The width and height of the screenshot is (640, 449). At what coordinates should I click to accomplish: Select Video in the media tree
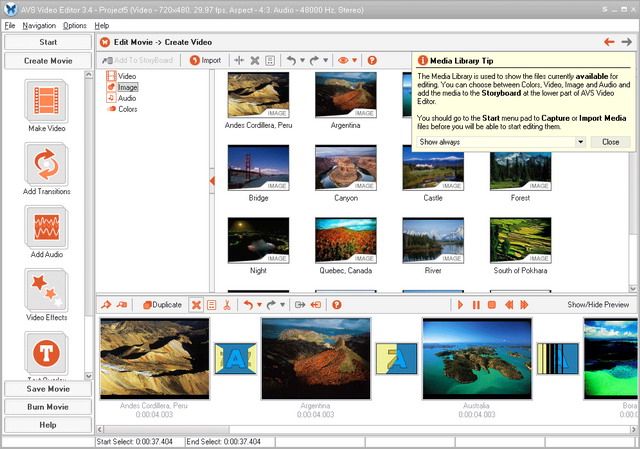(121, 76)
